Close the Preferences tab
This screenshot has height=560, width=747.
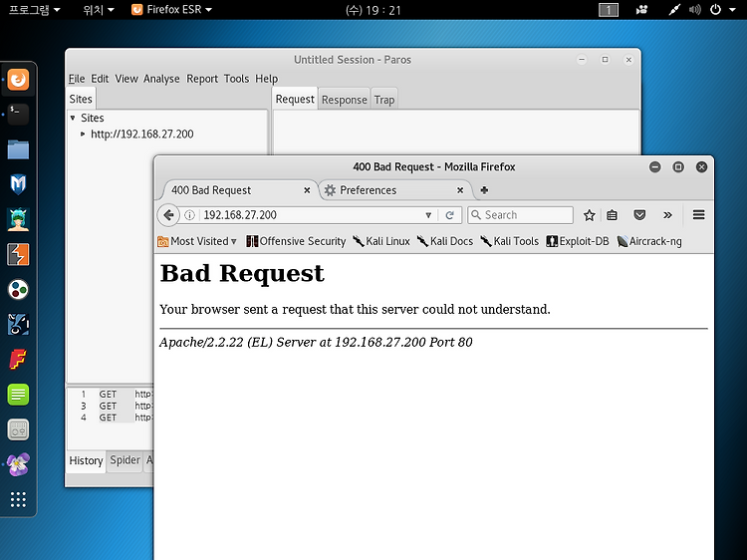[x=460, y=190]
